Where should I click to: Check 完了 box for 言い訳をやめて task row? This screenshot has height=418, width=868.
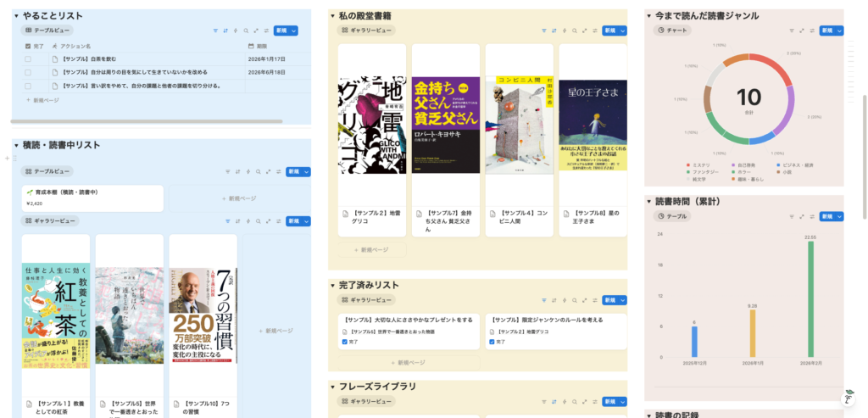28,86
